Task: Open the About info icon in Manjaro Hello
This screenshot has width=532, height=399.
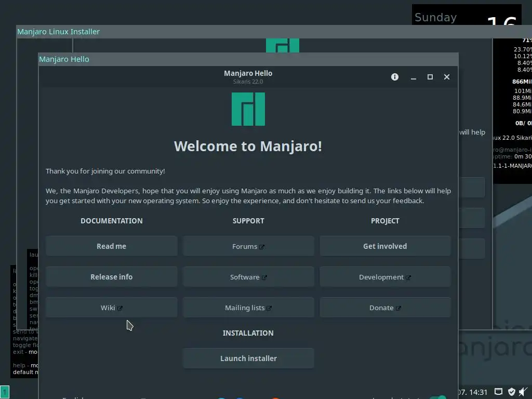Action: click(395, 77)
